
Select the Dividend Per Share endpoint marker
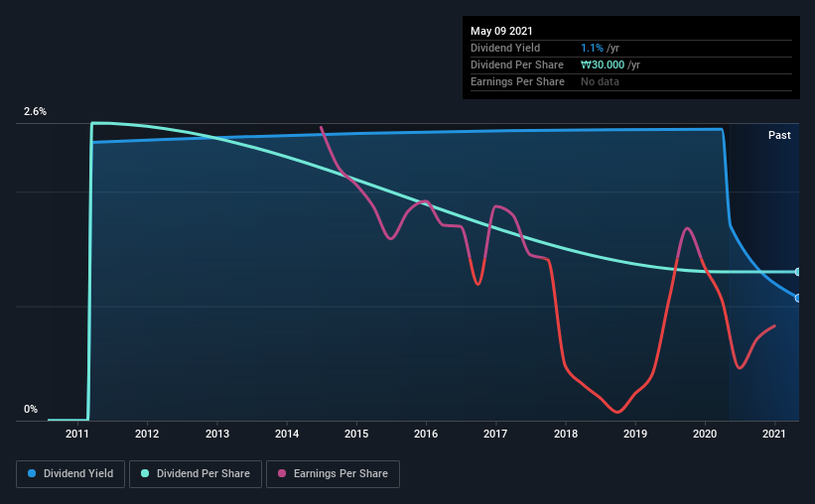tap(797, 272)
